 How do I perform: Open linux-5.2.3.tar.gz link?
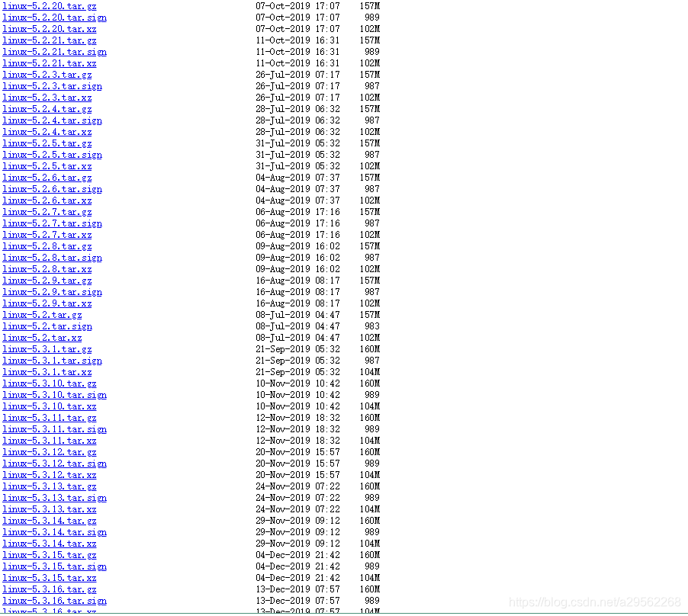pos(47,75)
